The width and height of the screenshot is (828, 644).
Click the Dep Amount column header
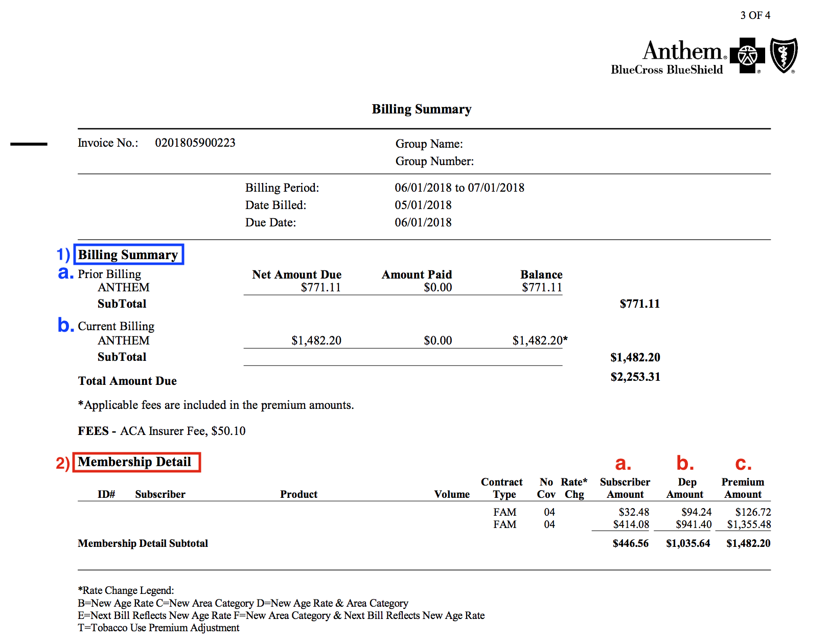(685, 488)
